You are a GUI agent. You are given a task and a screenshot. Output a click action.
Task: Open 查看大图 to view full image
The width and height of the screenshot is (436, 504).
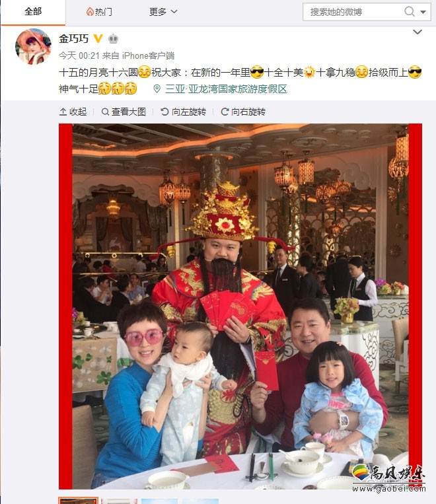[x=124, y=112]
